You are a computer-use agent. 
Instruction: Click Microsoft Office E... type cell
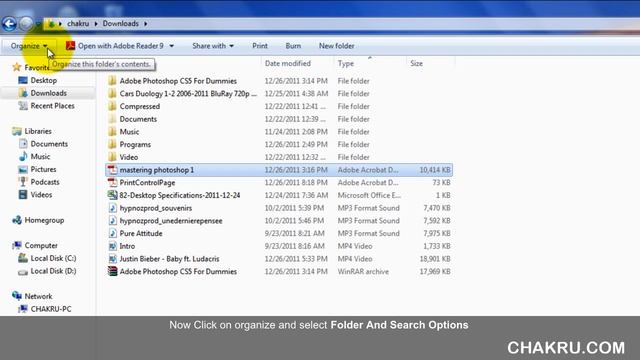click(369, 195)
